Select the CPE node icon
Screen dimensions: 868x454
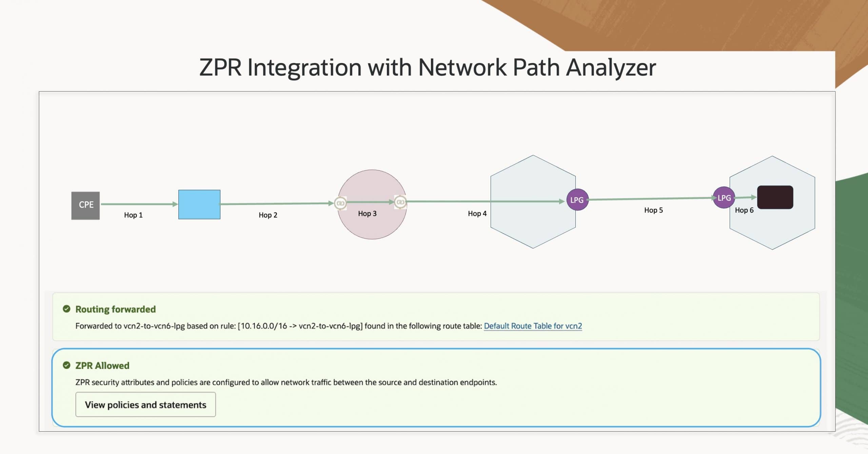(85, 205)
